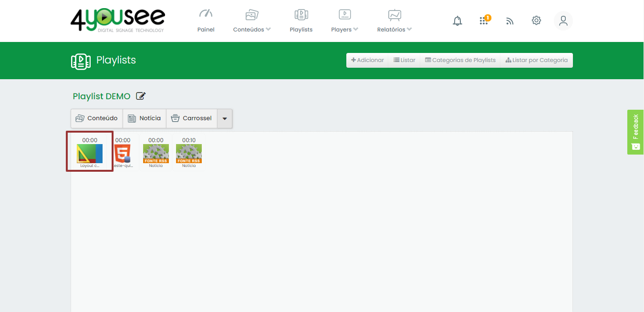Open Categorias de Playlists

(460, 60)
